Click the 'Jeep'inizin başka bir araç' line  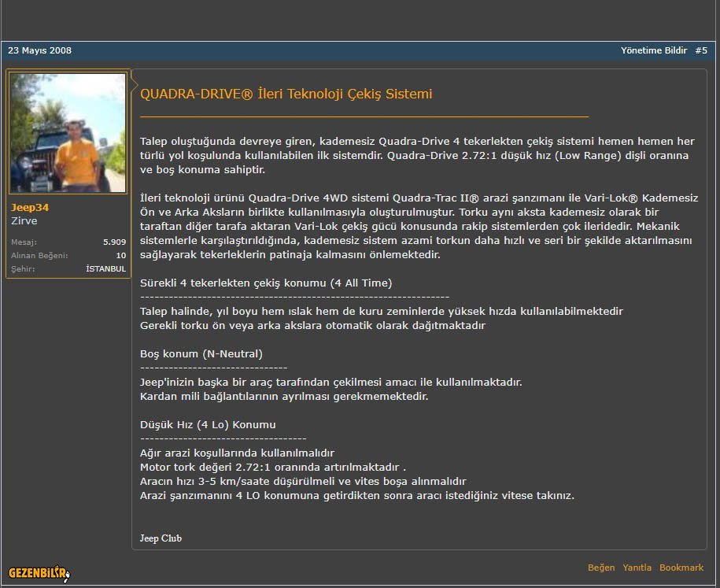pyautogui.click(x=330, y=382)
